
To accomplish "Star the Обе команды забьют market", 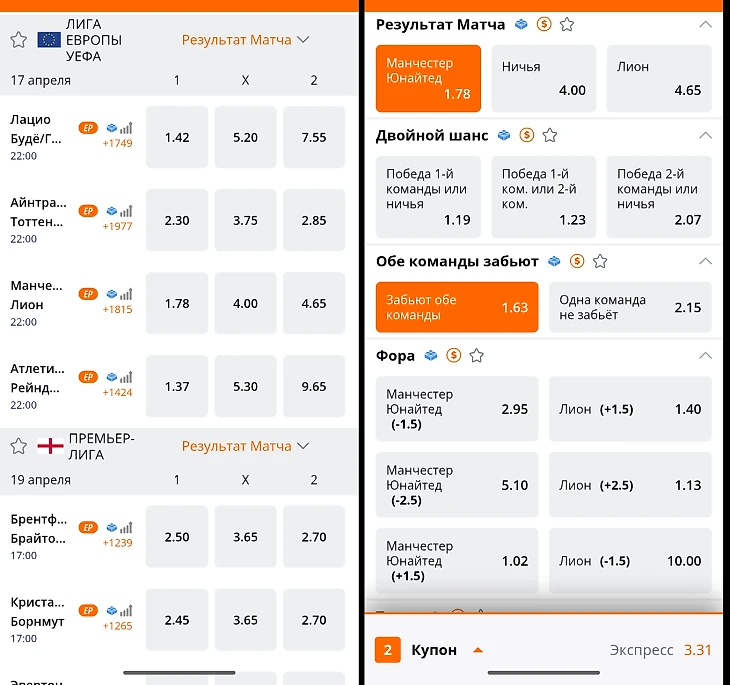I will [600, 261].
